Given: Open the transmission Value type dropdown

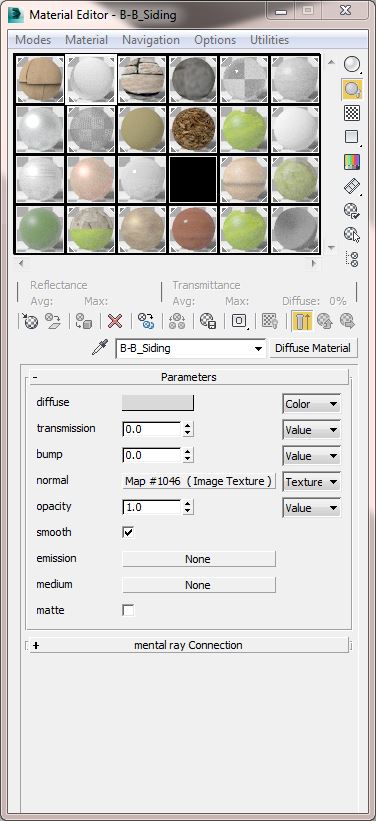Looking at the screenshot, I should (312, 430).
